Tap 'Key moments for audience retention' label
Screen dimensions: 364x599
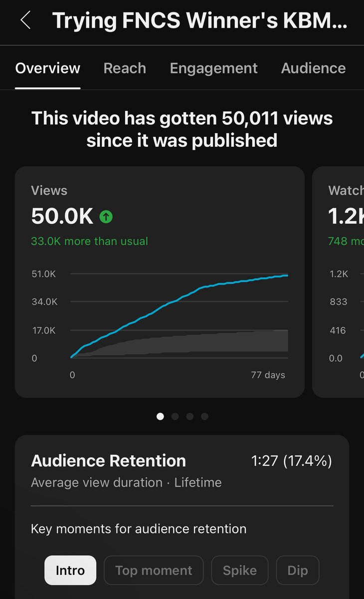[139, 529]
